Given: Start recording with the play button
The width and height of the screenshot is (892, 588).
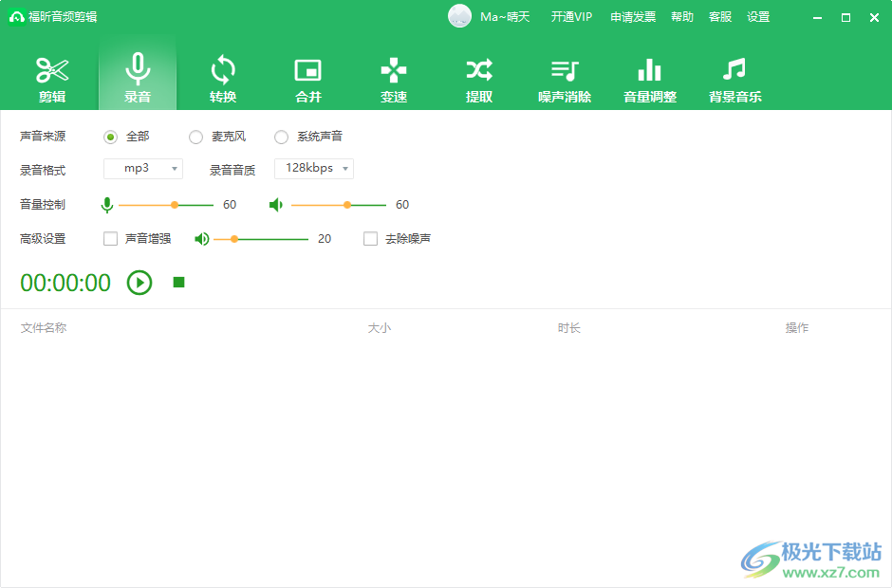Looking at the screenshot, I should tap(139, 283).
